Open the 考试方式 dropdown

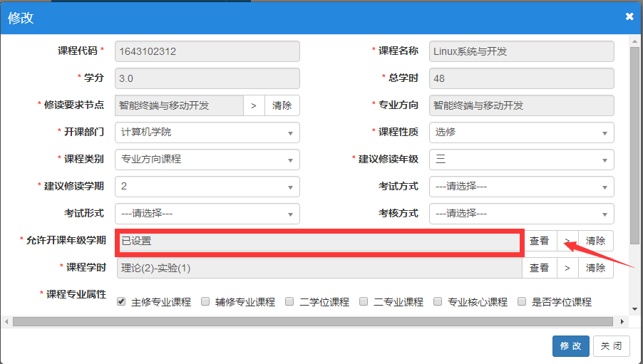[522, 187]
